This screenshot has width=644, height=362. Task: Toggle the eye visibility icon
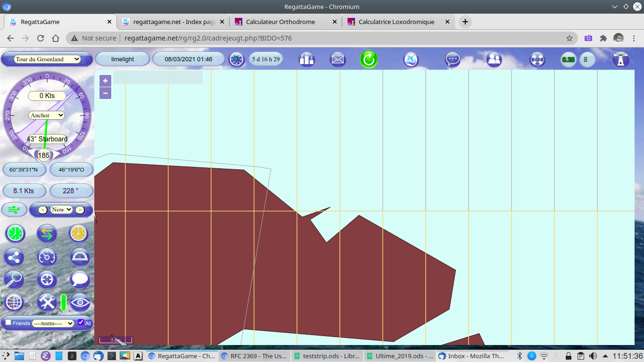tap(80, 302)
